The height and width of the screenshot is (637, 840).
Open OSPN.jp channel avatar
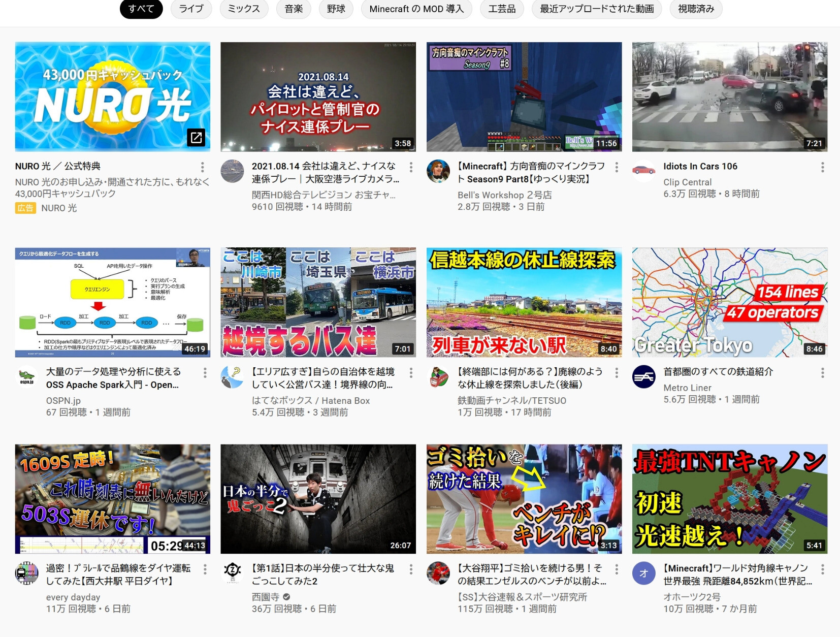click(x=26, y=377)
